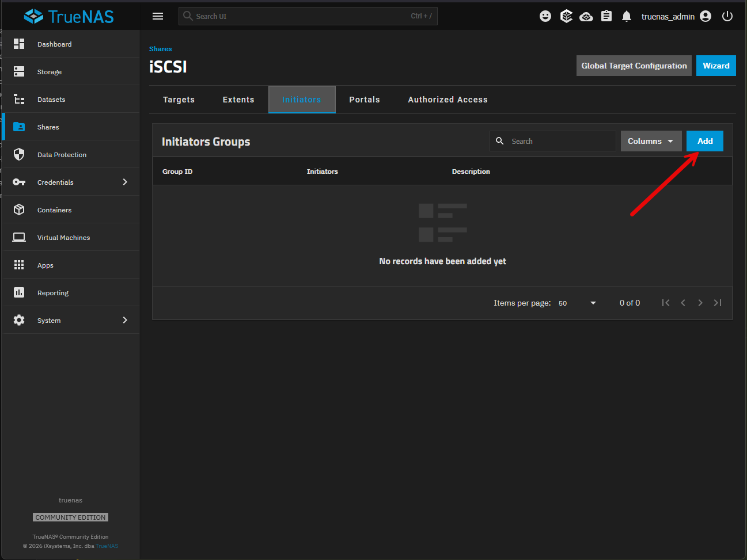This screenshot has width=747, height=560.
Task: Sort by the Group ID column
Action: 177,172
